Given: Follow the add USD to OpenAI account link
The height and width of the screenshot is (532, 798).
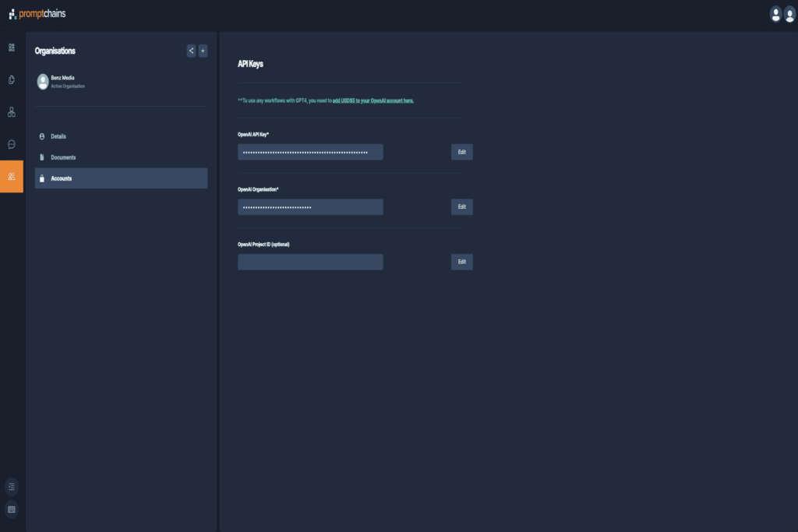Looking at the screenshot, I should point(373,100).
